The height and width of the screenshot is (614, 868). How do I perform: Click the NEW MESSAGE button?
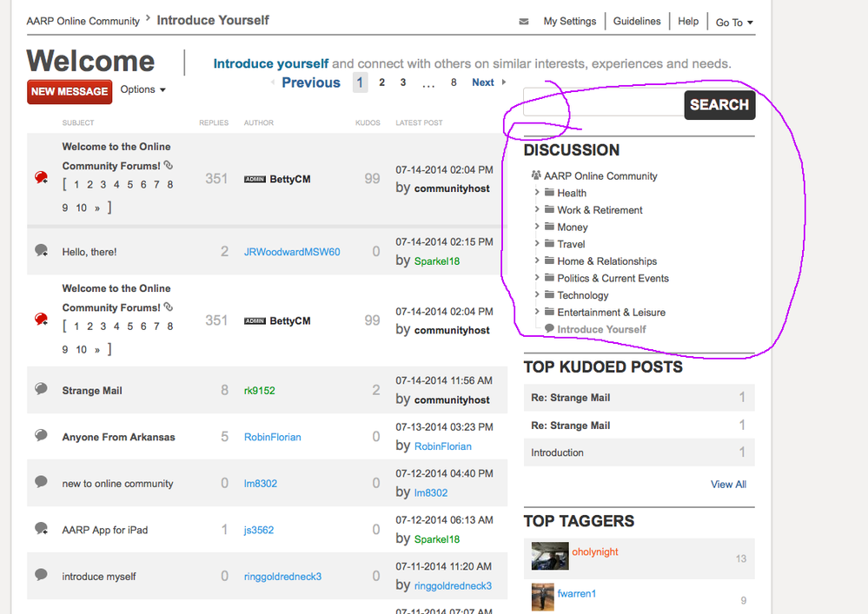(x=69, y=90)
